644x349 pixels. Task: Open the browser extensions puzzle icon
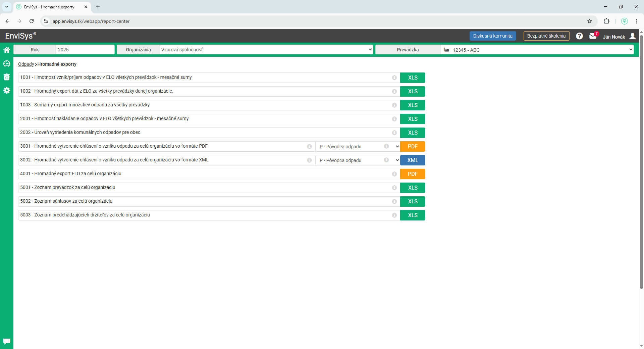point(606,21)
